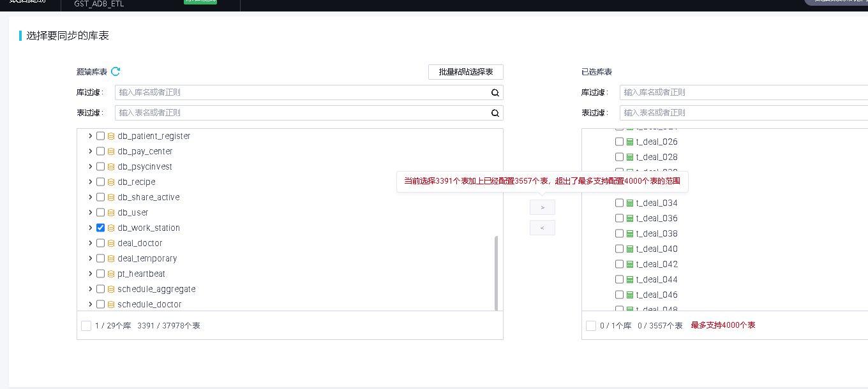868x389 pixels.
Task: Expand the deal_temporary node
Action: 90,258
